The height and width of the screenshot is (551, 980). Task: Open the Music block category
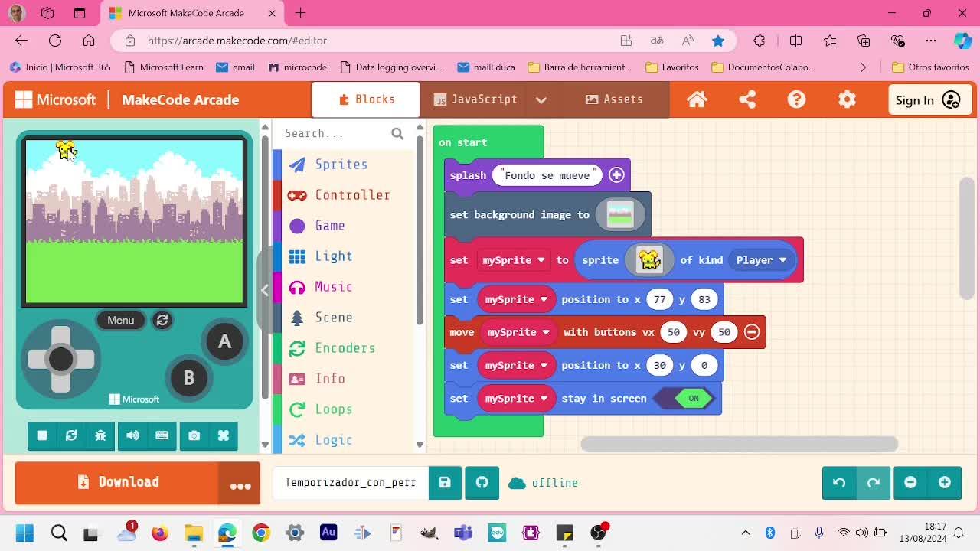[x=334, y=287]
